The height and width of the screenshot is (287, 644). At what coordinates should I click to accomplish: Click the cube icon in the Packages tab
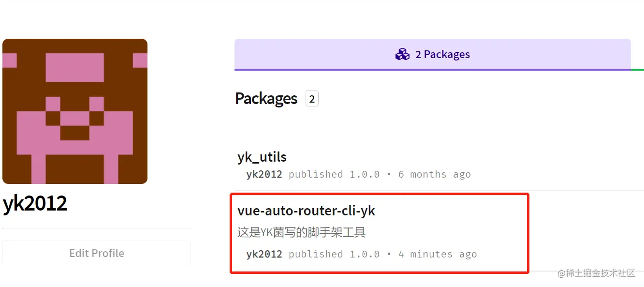pos(402,54)
